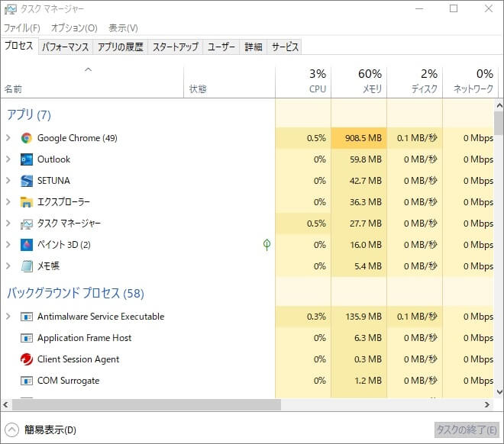Click the ペイント 3D app icon
The image size is (504, 444).
(x=27, y=245)
